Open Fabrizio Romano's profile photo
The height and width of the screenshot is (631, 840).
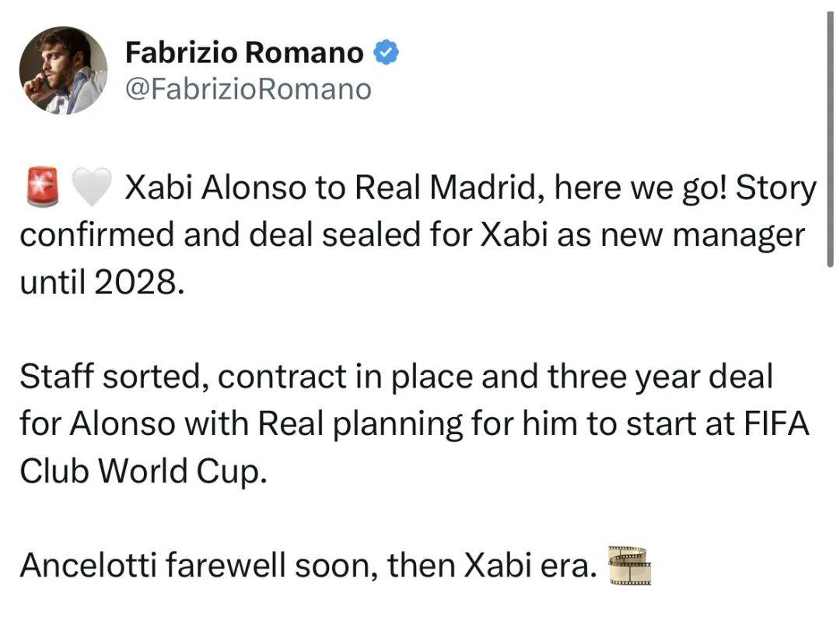(63, 70)
